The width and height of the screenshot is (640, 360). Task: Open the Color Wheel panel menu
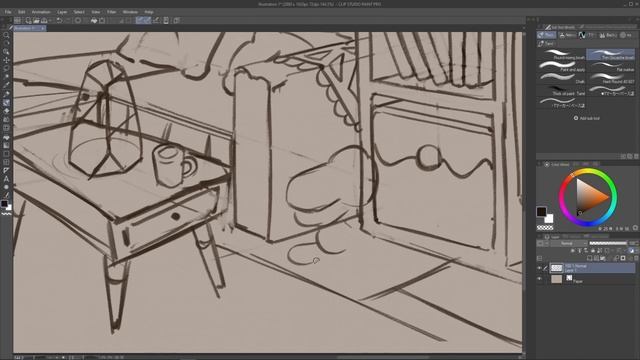539,164
